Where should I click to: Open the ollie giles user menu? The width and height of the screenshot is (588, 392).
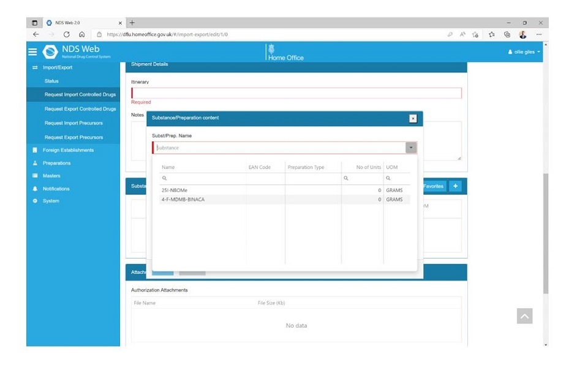point(524,52)
